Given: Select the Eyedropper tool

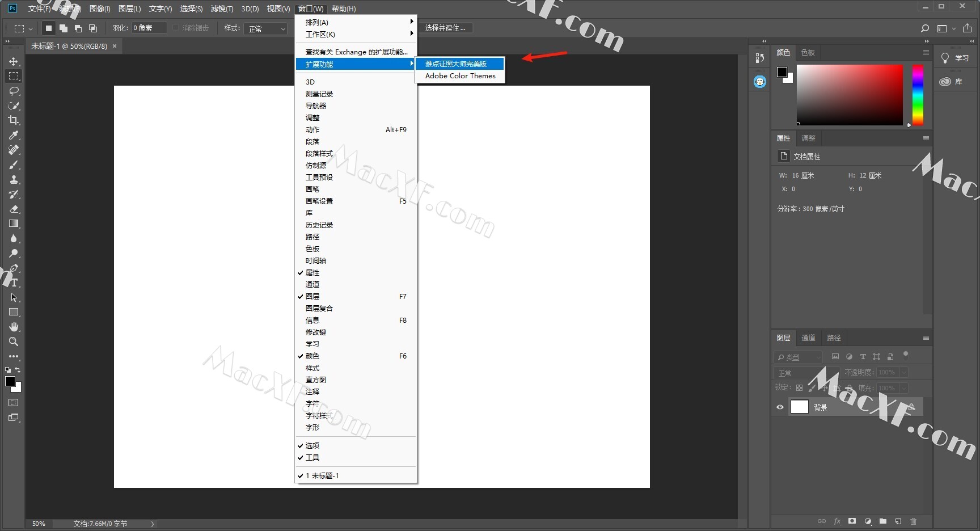Looking at the screenshot, I should click(14, 135).
